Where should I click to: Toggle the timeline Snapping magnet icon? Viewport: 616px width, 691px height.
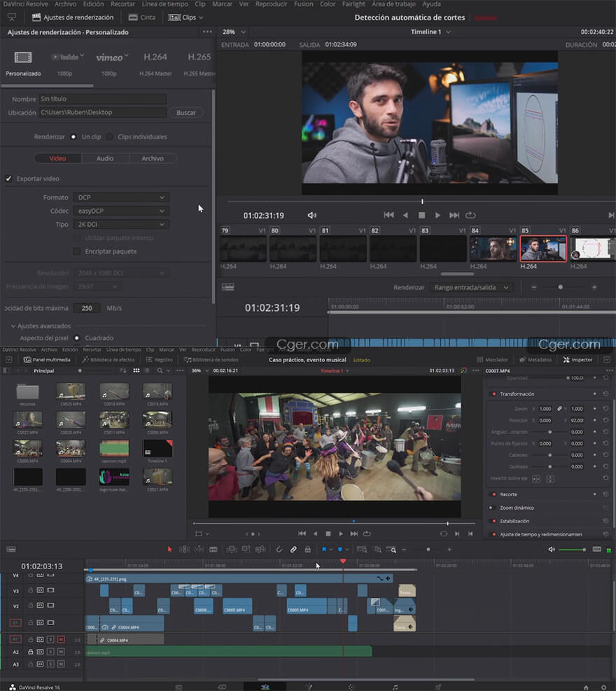point(279,550)
